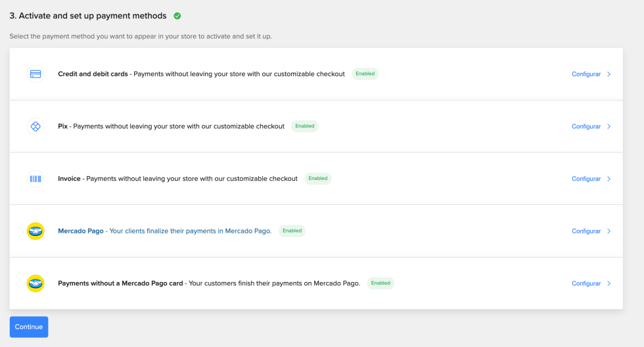The width and height of the screenshot is (644, 347).
Task: Click chevron arrow in Mercado Pago row
Action: tap(609, 231)
